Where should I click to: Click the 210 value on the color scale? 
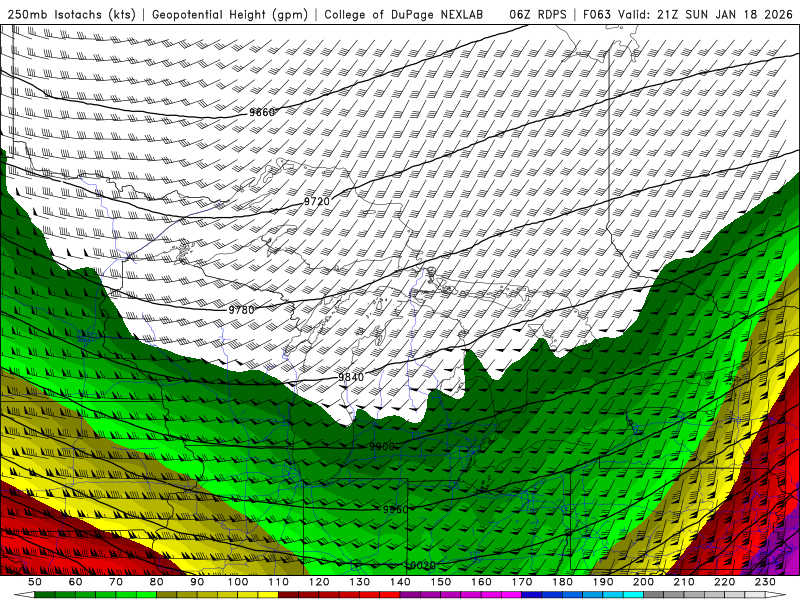684,582
